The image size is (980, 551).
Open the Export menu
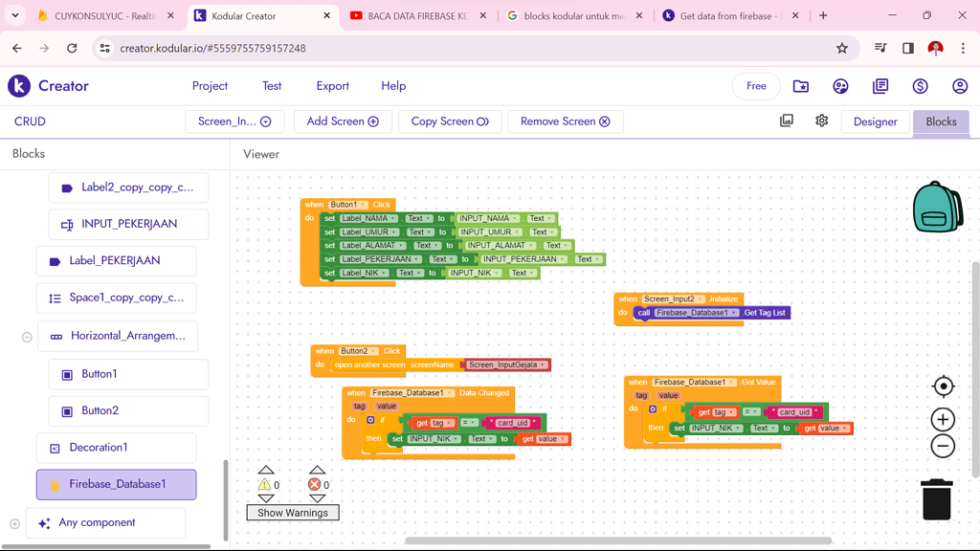tap(332, 86)
